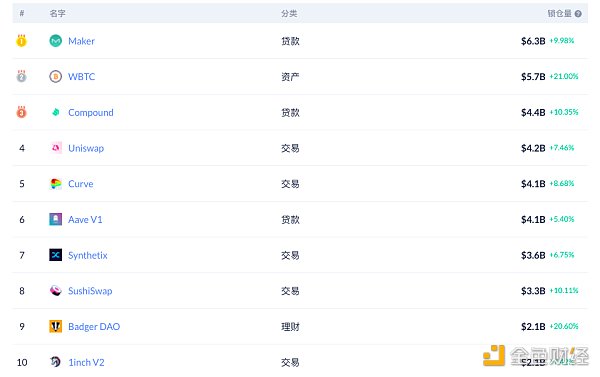Screen dimensions: 600x377
Task: Click the Synthetix logo icon
Action: coord(55,255)
